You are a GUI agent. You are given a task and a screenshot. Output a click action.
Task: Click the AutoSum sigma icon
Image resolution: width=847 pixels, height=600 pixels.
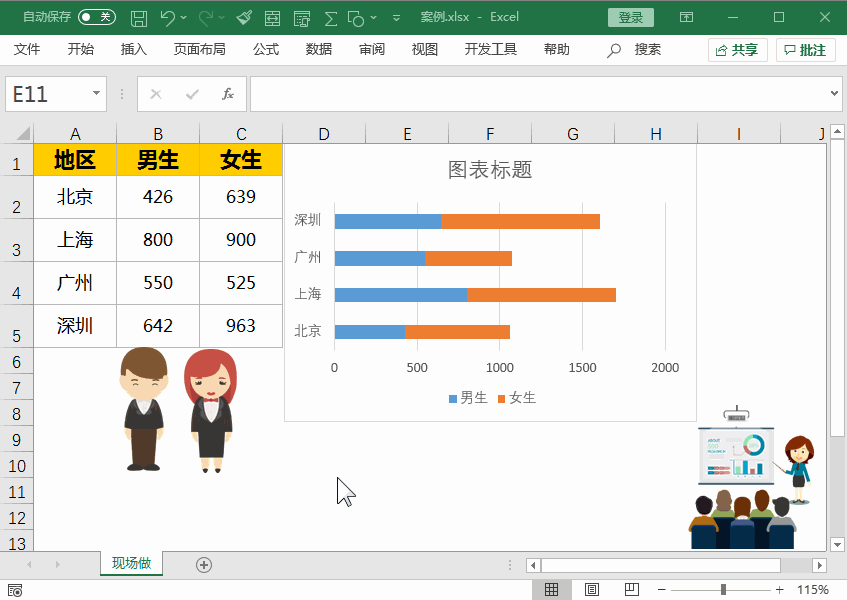tap(331, 18)
